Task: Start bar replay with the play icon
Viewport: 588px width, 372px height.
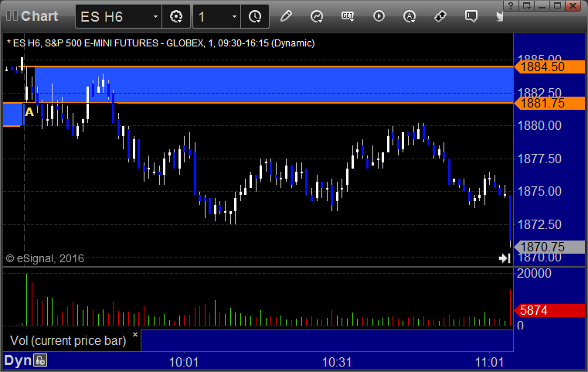Action: 379,16
